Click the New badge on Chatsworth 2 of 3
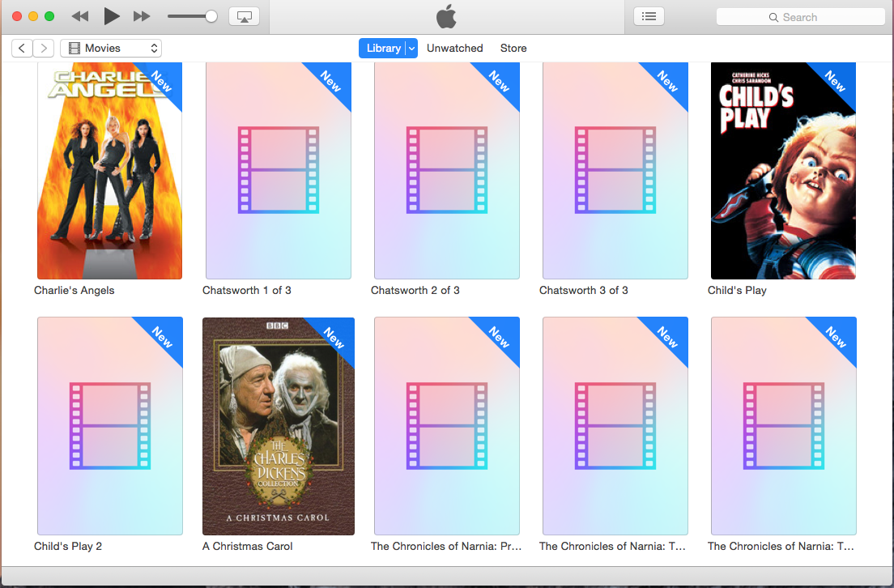Viewport: 894px width, 588px height. click(499, 82)
